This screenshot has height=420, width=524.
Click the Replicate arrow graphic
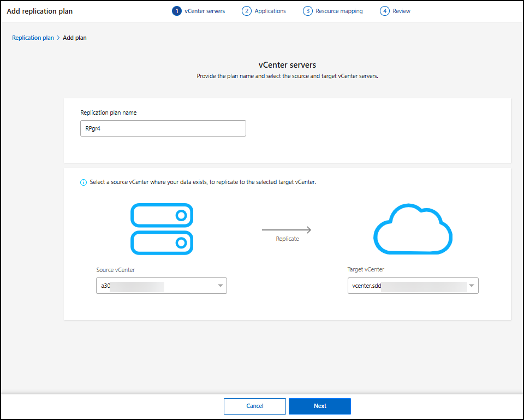click(287, 230)
